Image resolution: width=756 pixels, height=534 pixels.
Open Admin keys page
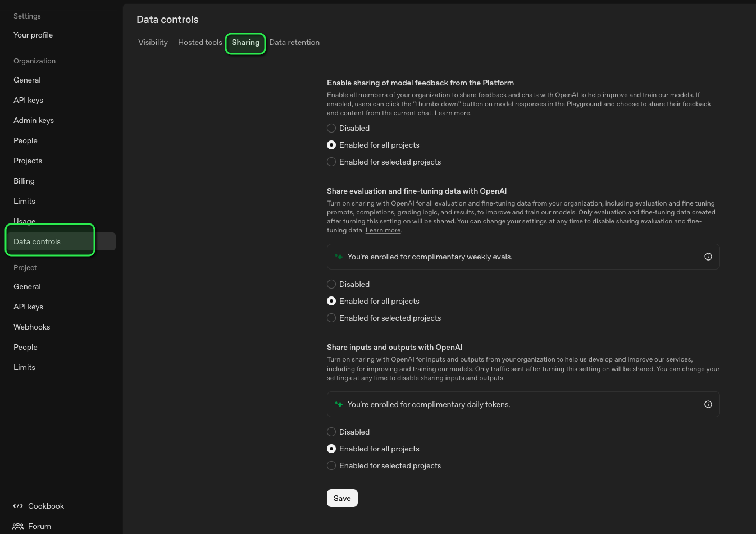[x=34, y=120]
